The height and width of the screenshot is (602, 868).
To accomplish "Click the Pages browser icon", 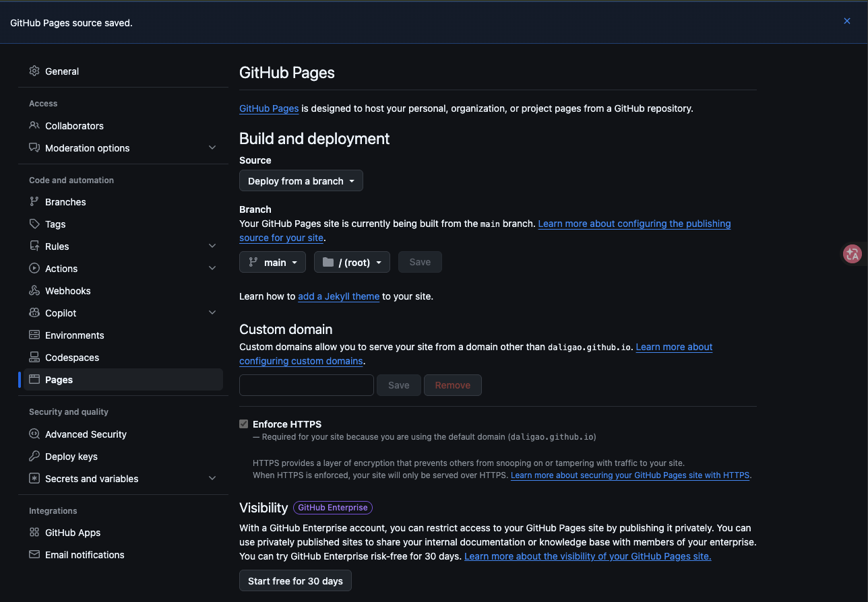I will [34, 379].
